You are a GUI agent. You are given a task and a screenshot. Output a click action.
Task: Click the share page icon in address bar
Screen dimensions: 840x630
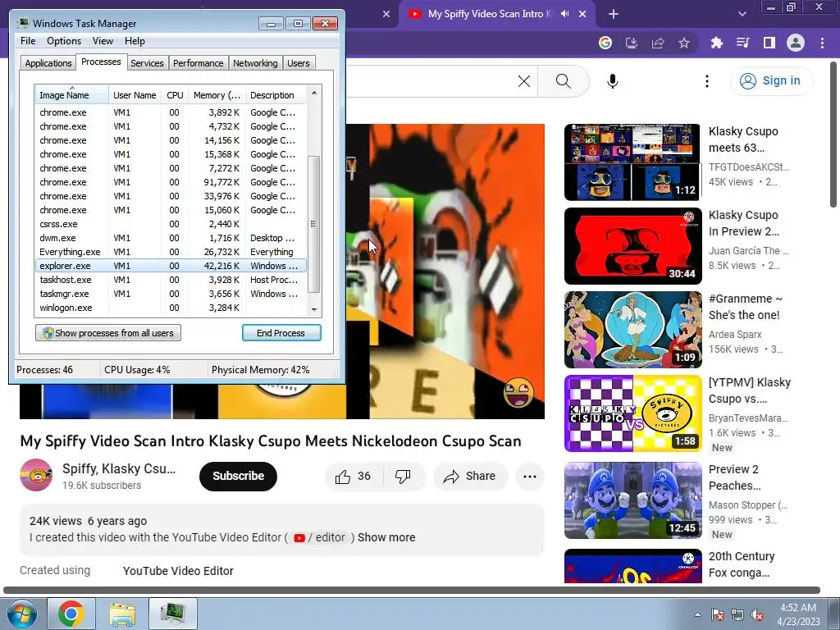coord(658,43)
